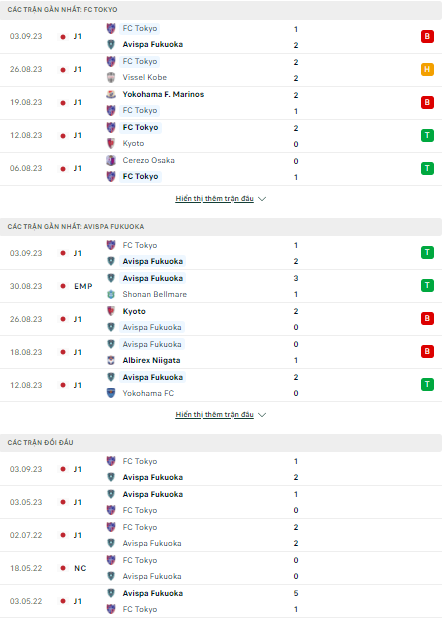The image size is (443, 621).
Task: Click the EMP competition label on 30.08.23
Action: [x=83, y=286]
